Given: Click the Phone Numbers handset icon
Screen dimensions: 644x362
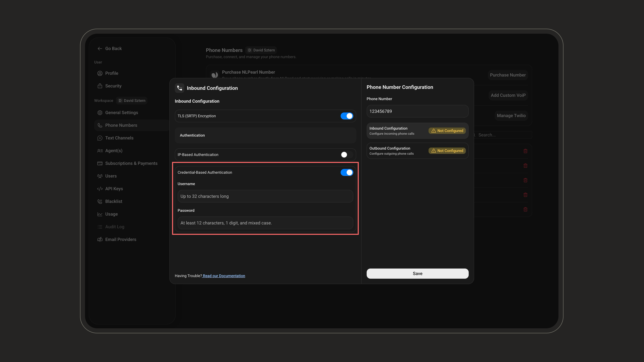Looking at the screenshot, I should (100, 125).
